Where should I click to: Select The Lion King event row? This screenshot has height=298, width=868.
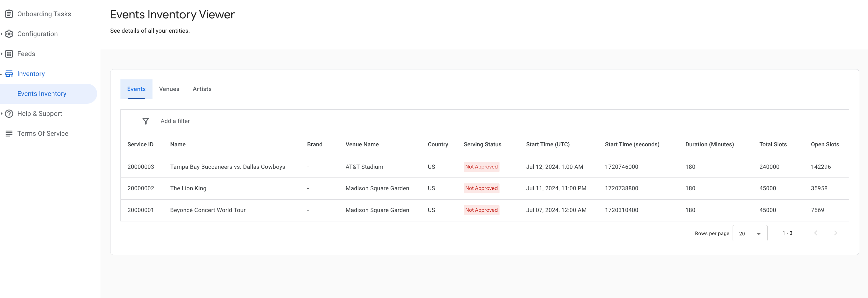coord(188,188)
